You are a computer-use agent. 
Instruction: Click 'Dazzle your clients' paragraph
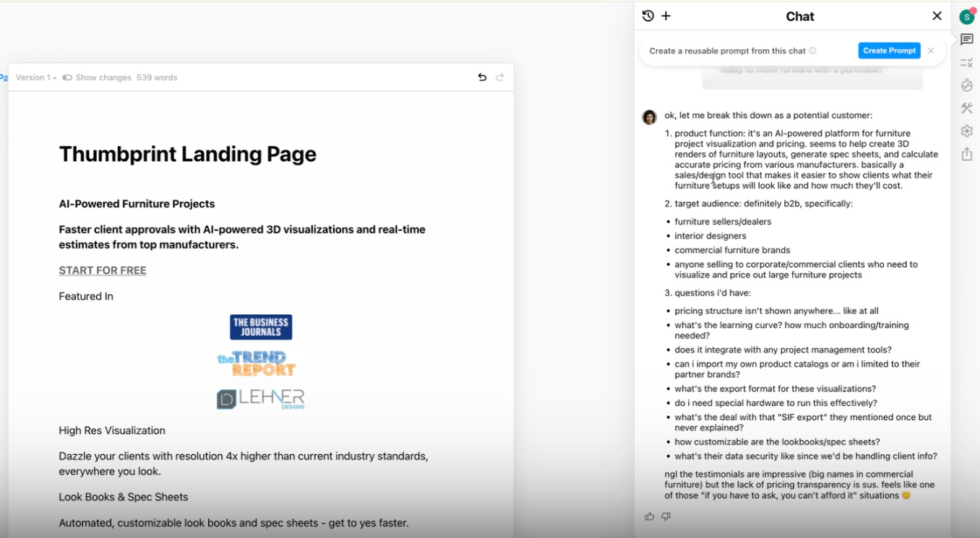tap(244, 464)
